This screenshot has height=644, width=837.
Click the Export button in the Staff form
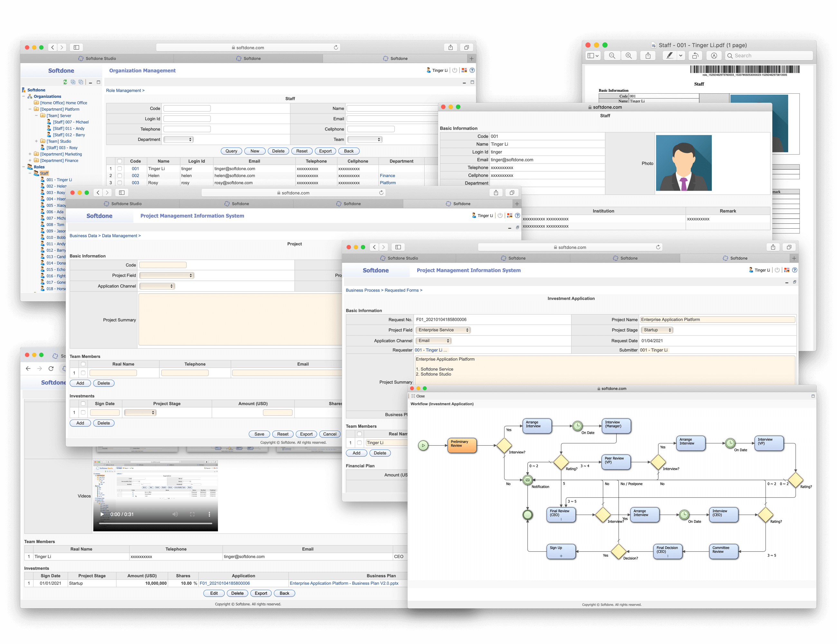click(325, 151)
